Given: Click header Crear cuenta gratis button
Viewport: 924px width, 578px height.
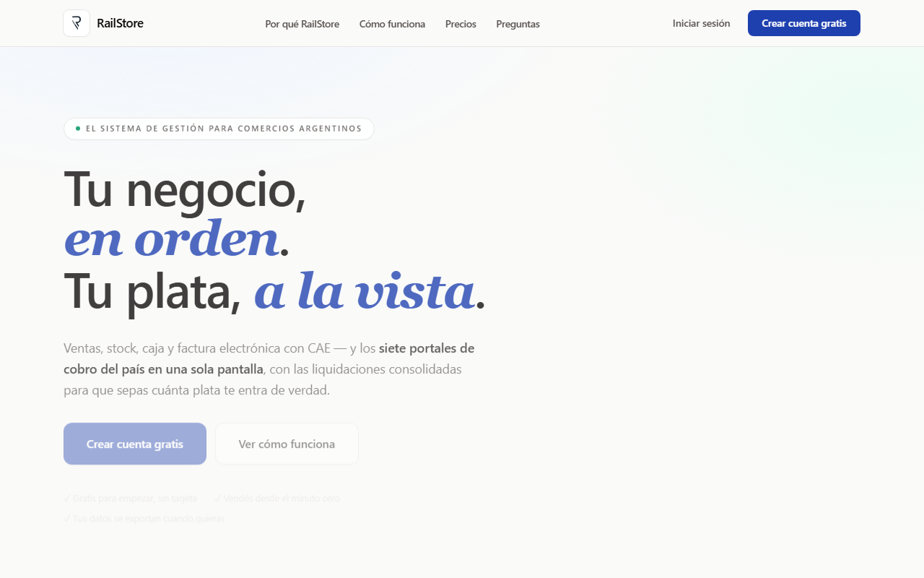Looking at the screenshot, I should [804, 23].
